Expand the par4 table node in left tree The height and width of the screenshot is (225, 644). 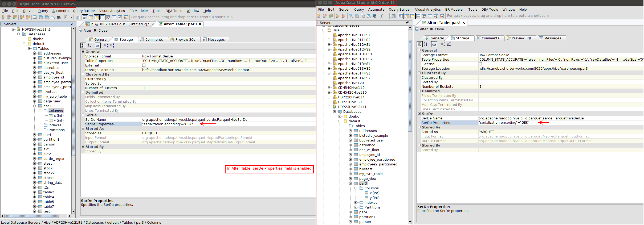point(34,135)
